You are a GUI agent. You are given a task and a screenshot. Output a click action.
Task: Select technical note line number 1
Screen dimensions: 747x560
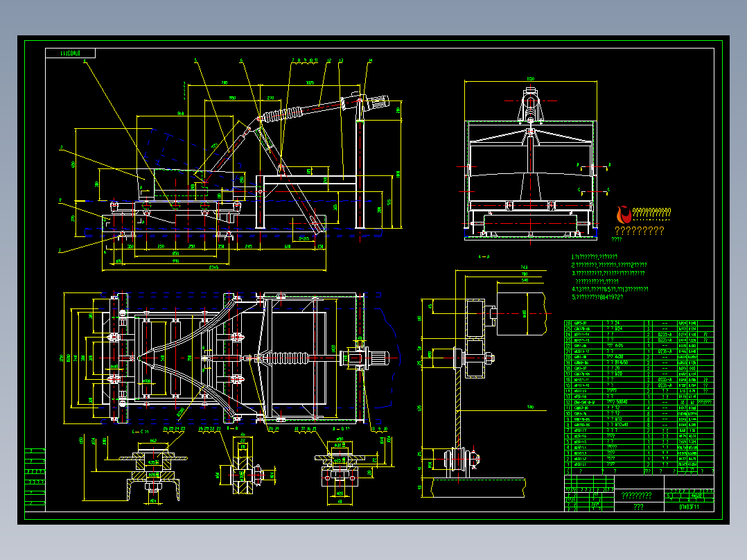pyautogui.click(x=594, y=256)
